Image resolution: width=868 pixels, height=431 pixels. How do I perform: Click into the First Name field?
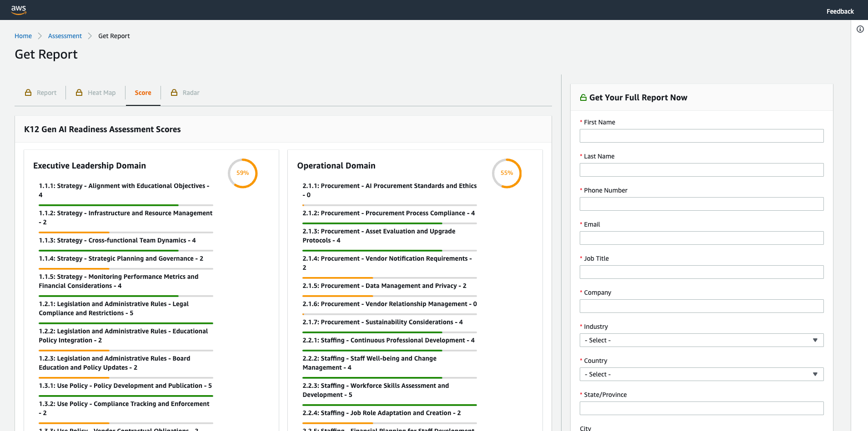coord(701,136)
